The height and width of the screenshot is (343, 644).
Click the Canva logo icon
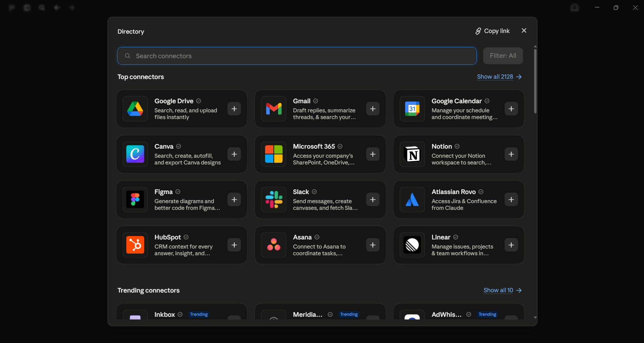(x=135, y=154)
